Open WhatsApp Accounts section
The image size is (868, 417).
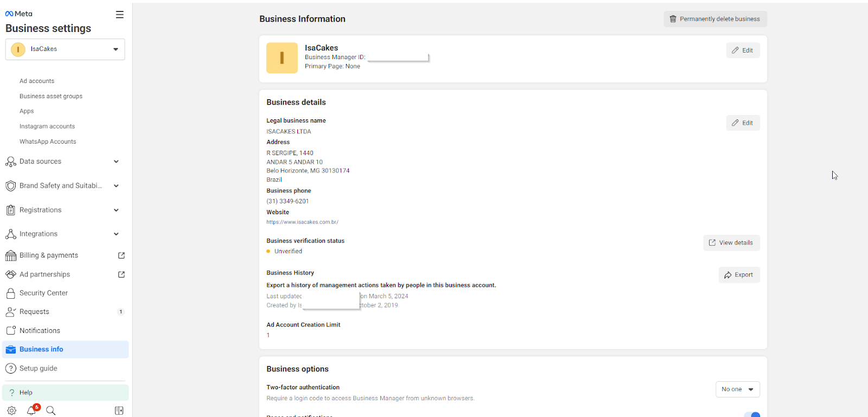(x=48, y=142)
